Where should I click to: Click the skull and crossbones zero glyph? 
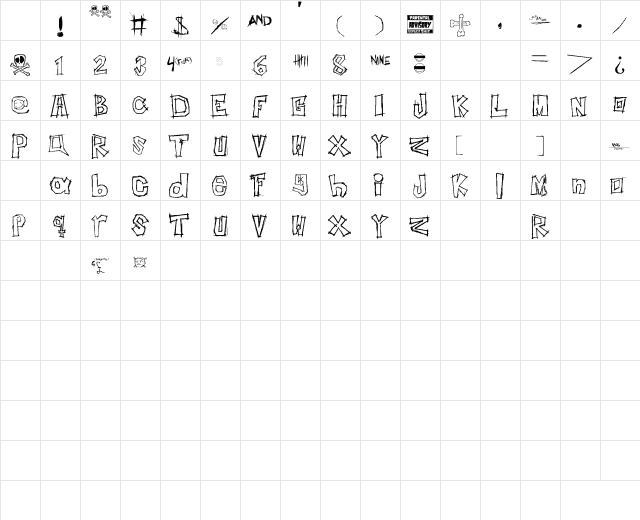pos(20,65)
